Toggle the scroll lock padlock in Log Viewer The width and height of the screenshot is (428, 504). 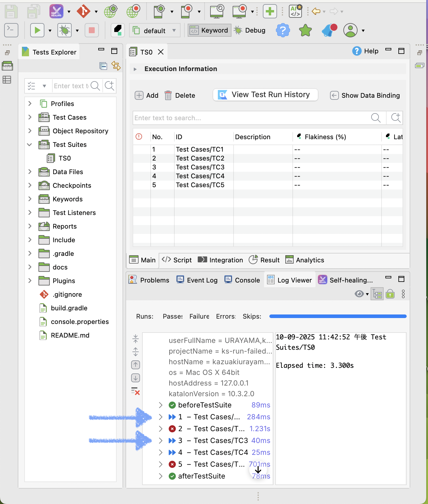[x=390, y=294]
